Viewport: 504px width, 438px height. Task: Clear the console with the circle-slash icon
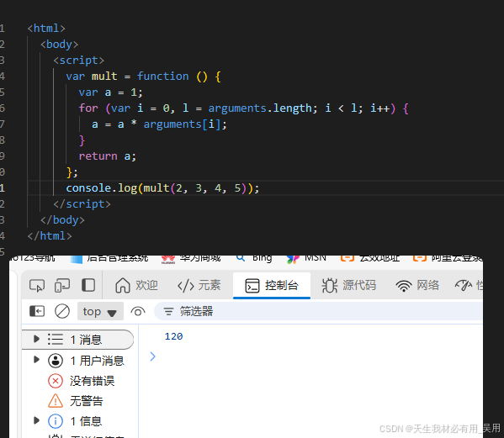tap(62, 311)
